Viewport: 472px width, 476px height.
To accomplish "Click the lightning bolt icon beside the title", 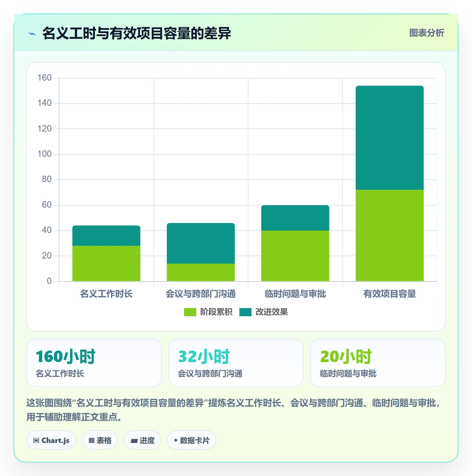I will tap(32, 34).
